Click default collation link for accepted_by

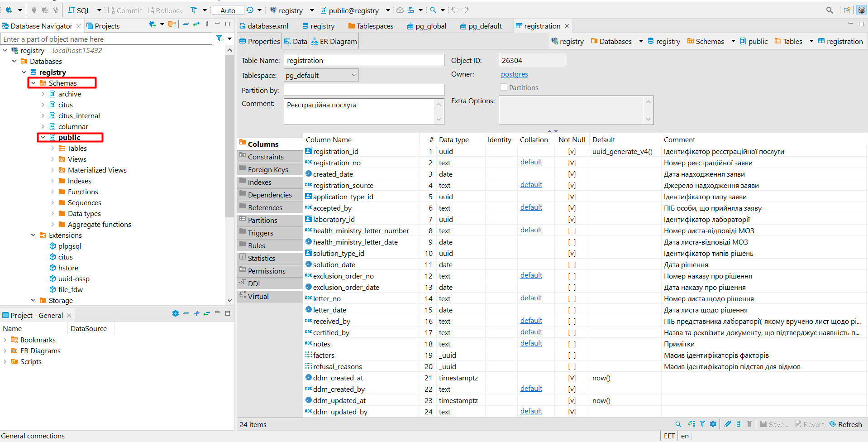pyautogui.click(x=531, y=207)
